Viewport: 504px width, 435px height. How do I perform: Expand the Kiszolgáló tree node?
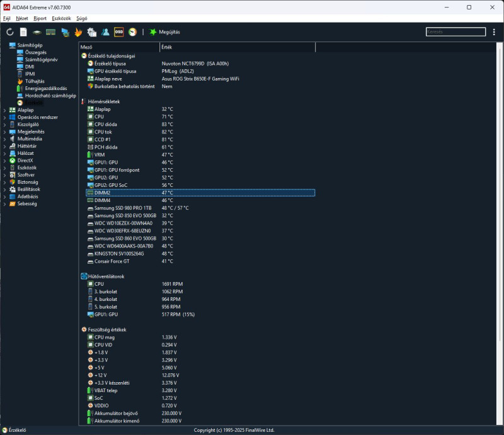4,125
